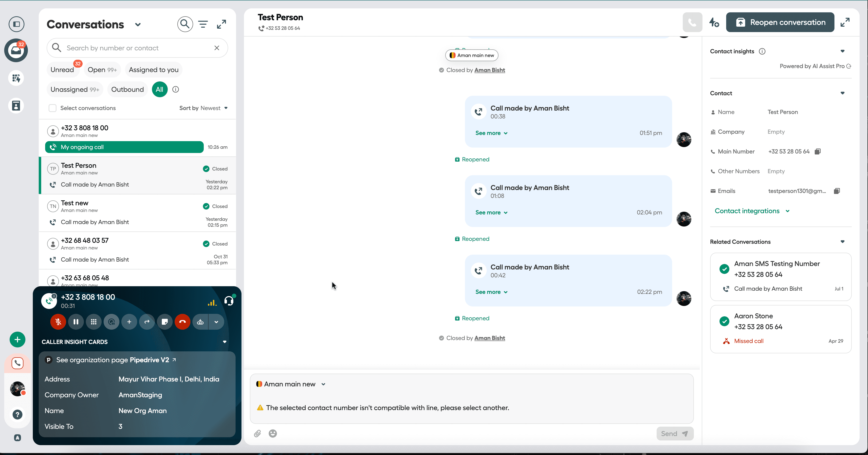This screenshot has width=868, height=455.
Task: Select the Unread filter tab
Action: pyautogui.click(x=62, y=70)
